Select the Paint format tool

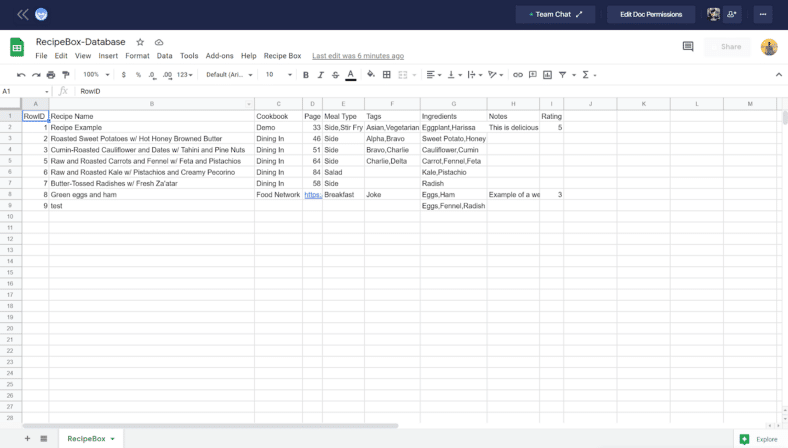coord(65,75)
